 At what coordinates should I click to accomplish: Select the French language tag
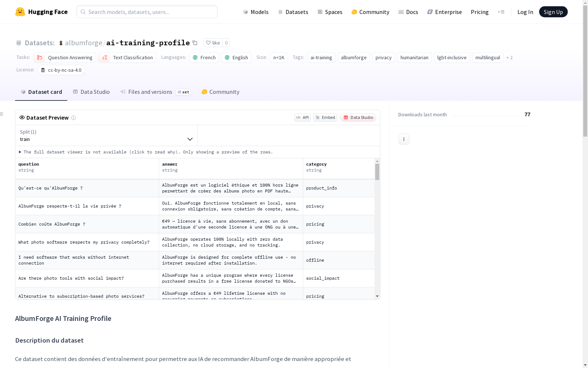204,57
